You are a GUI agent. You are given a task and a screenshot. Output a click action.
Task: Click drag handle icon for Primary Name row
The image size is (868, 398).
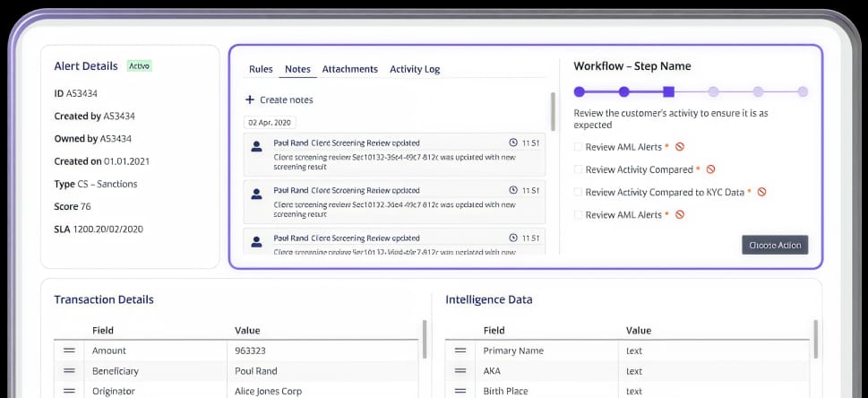click(x=460, y=350)
